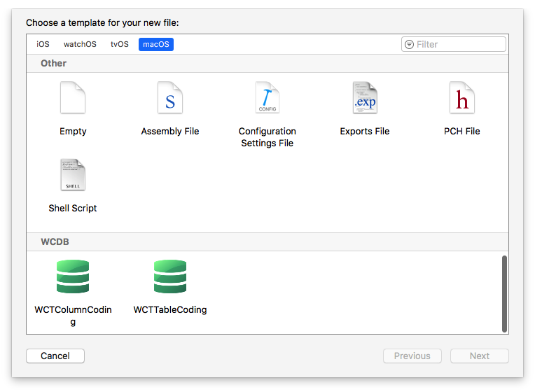535x392 pixels.
Task: Switch to the watchOS tab
Action: coord(80,44)
